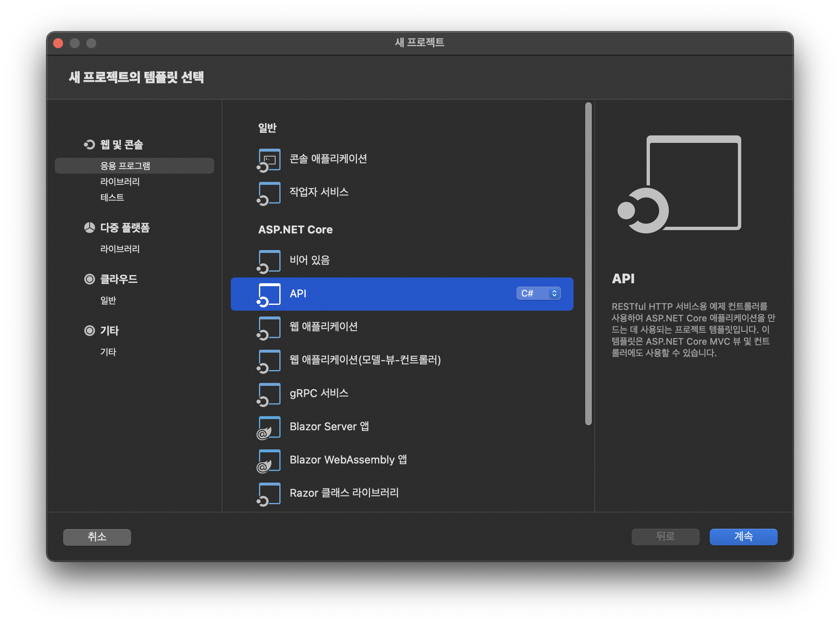840x623 pixels.
Task: Close the 새 프로젝트 window with red button
Action: click(x=59, y=43)
